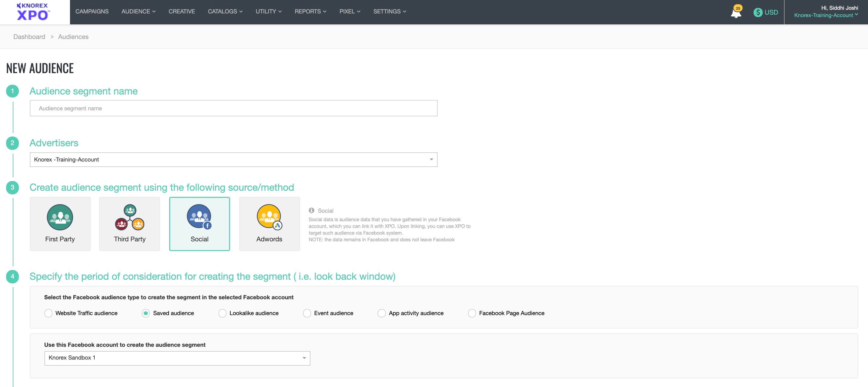Select the First Party audience card
This screenshot has width=868, height=387.
click(60, 224)
